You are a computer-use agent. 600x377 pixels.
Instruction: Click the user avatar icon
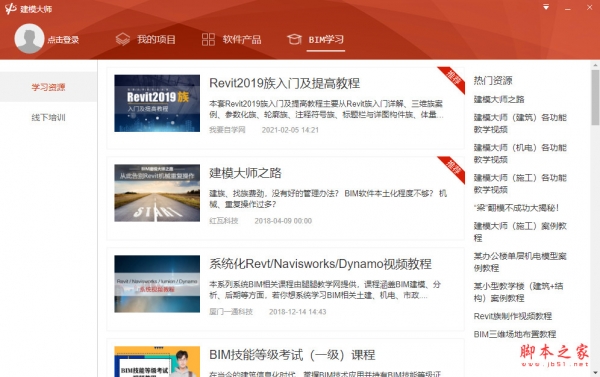tap(29, 38)
